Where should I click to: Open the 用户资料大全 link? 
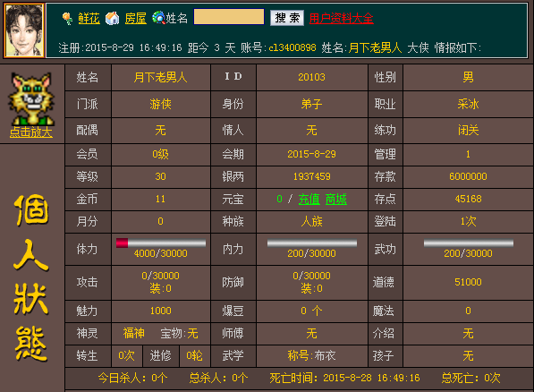coord(342,19)
